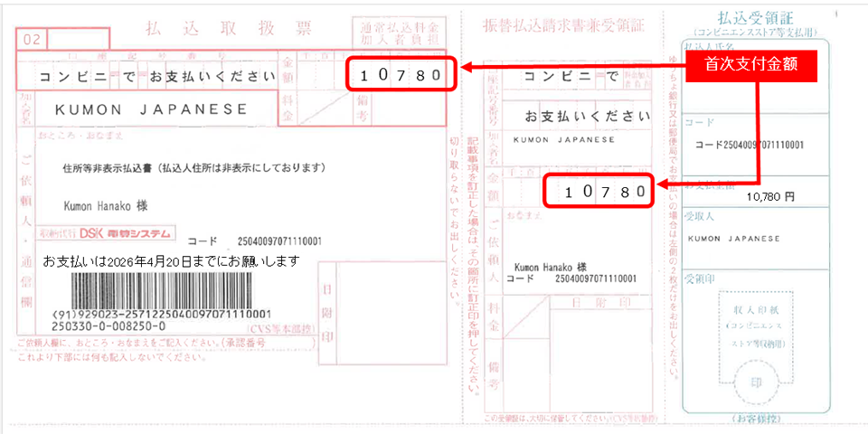Viewport: 868px width, 434px height.
Task: Click the 払込受領証 heading
Action: [x=754, y=16]
